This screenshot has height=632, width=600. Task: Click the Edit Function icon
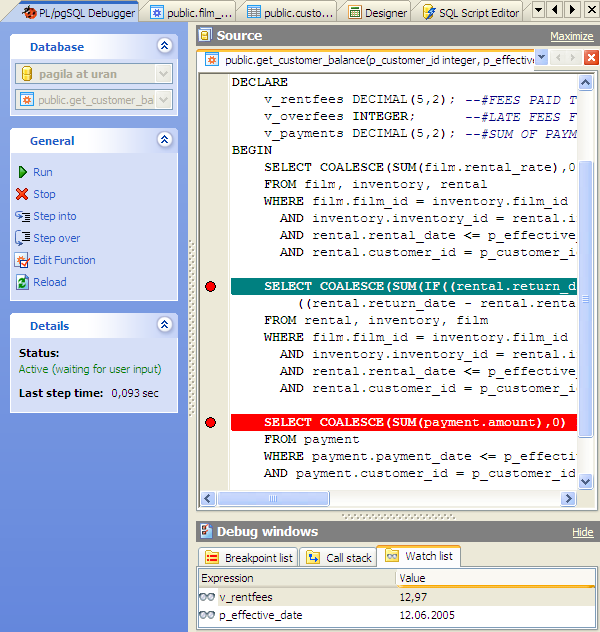click(x=23, y=260)
